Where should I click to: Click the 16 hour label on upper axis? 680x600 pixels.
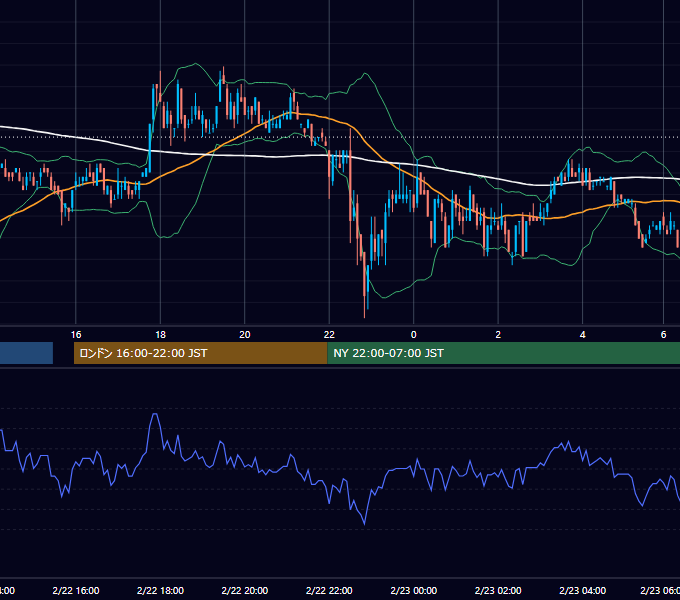click(x=76, y=335)
